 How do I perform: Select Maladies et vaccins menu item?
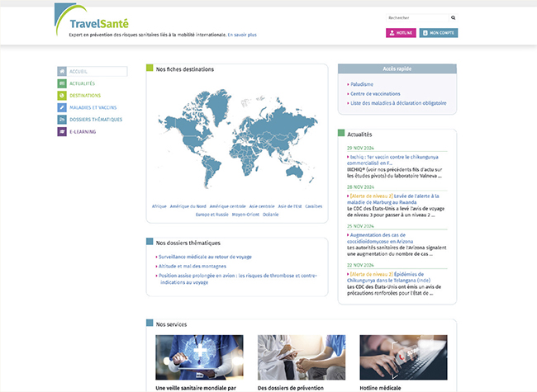coord(93,107)
